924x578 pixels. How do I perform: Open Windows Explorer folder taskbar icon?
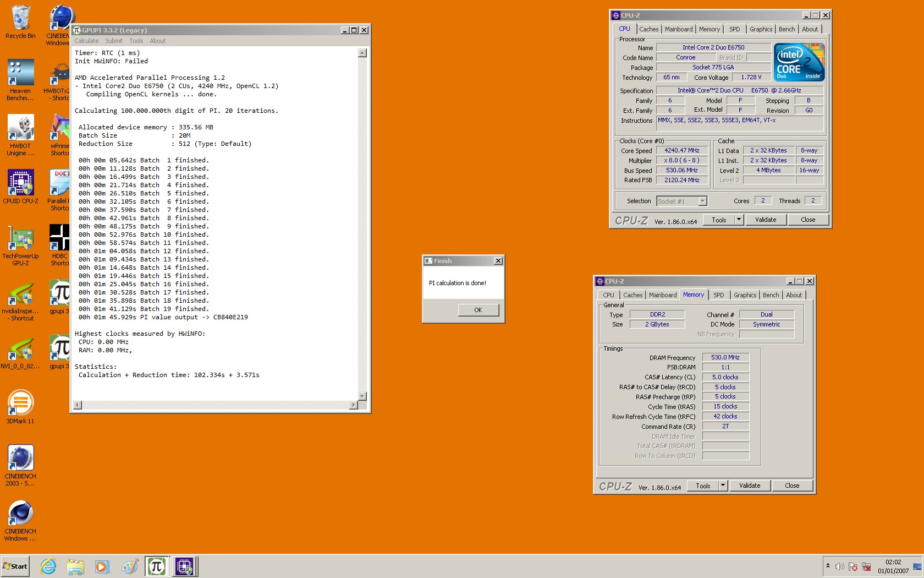75,566
